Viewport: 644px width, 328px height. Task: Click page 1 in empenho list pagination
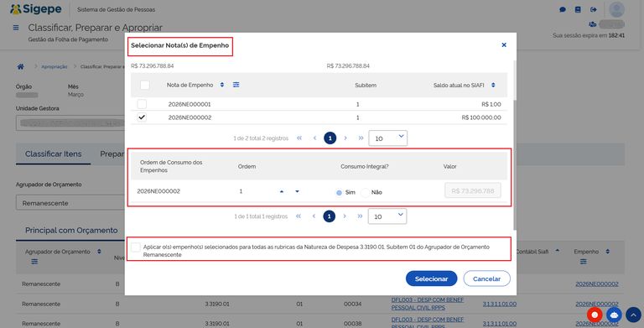330,138
